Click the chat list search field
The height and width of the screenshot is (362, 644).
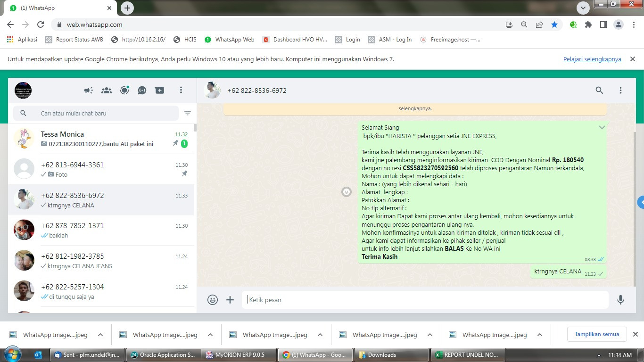pos(96,113)
